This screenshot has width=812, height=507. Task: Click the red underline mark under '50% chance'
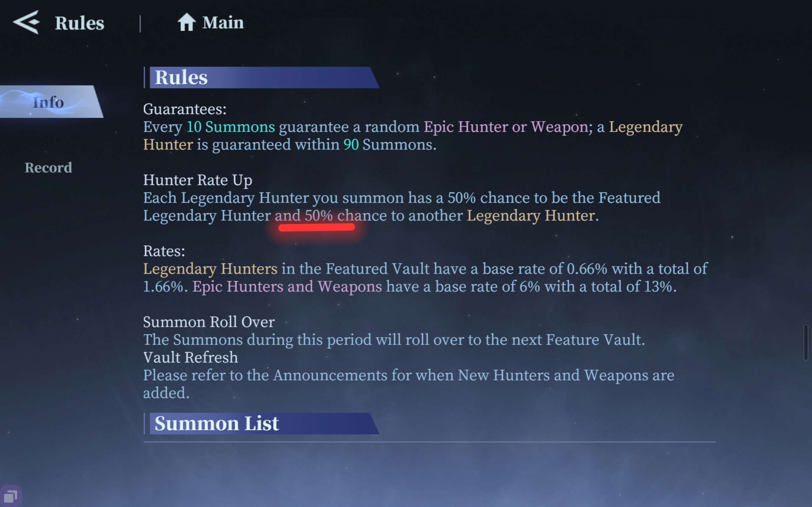317,228
